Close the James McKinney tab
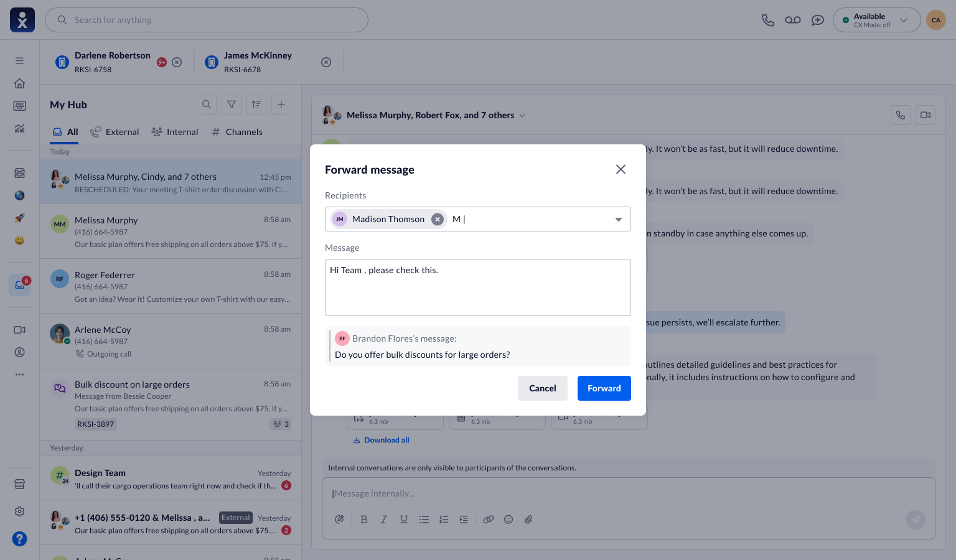The image size is (956, 560). [x=326, y=62]
